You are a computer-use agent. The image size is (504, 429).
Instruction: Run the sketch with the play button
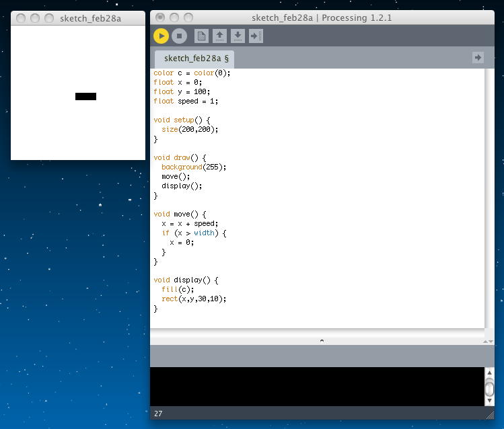coord(161,36)
